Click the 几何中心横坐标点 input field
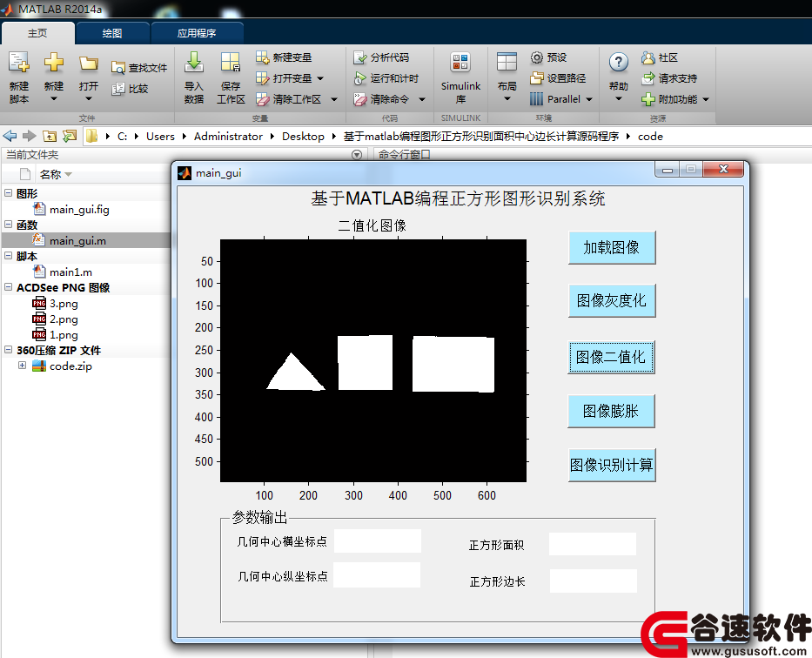The width and height of the screenshot is (812, 658). 378,541
